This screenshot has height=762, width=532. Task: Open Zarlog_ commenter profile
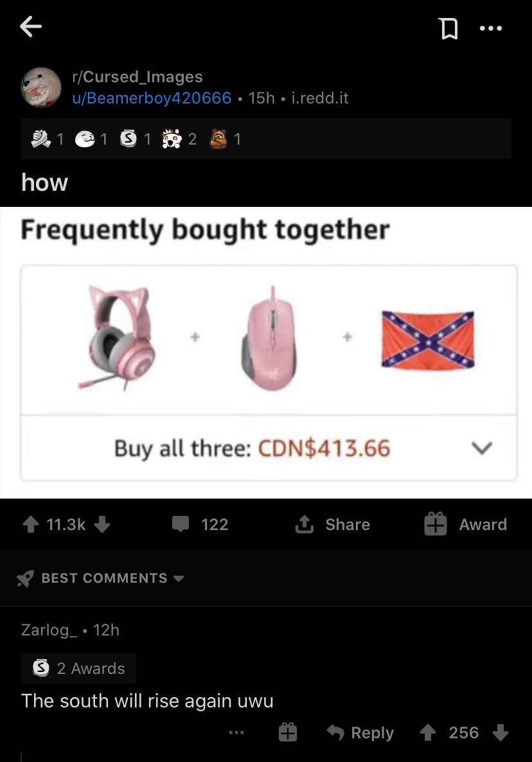[49, 630]
